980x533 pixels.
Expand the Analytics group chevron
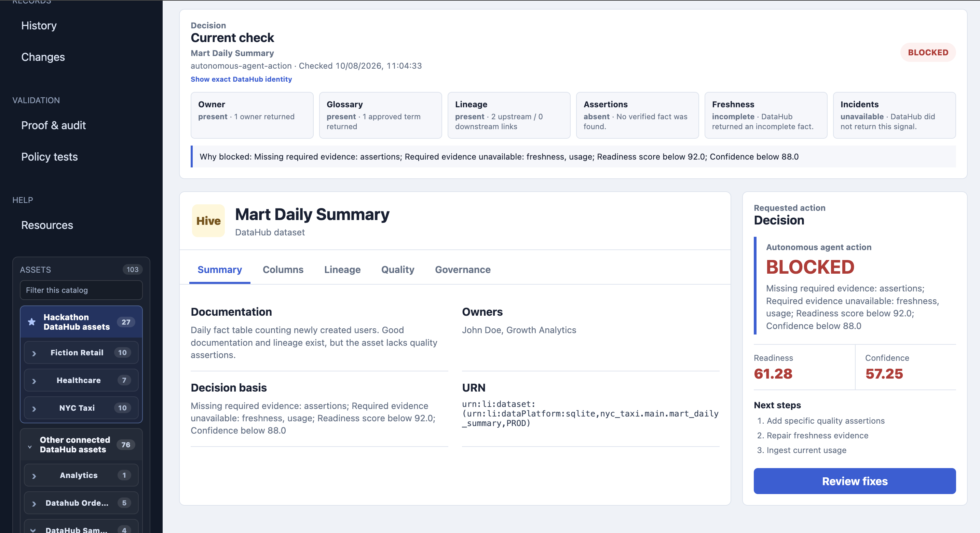point(34,476)
